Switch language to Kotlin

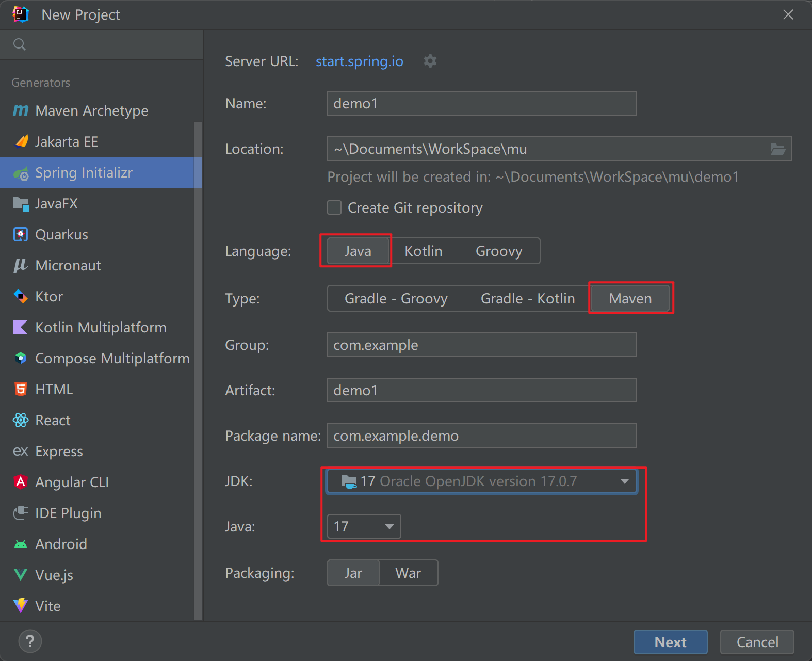423,251
